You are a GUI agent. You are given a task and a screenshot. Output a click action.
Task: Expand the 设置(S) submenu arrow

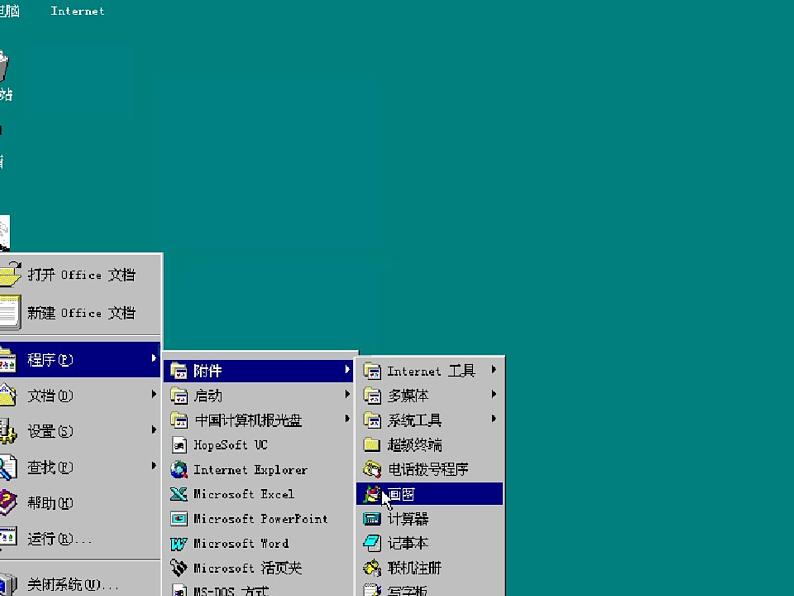click(x=154, y=429)
